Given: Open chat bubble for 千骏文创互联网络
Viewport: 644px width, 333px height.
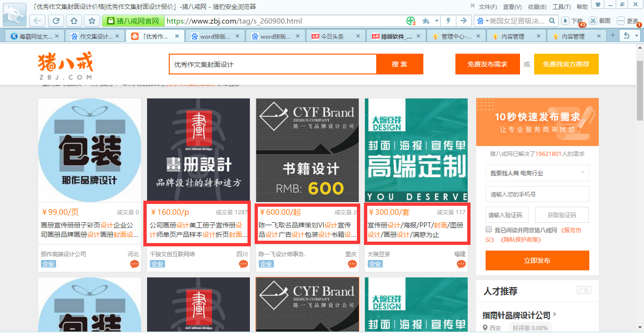Looking at the screenshot, I should click(243, 264).
